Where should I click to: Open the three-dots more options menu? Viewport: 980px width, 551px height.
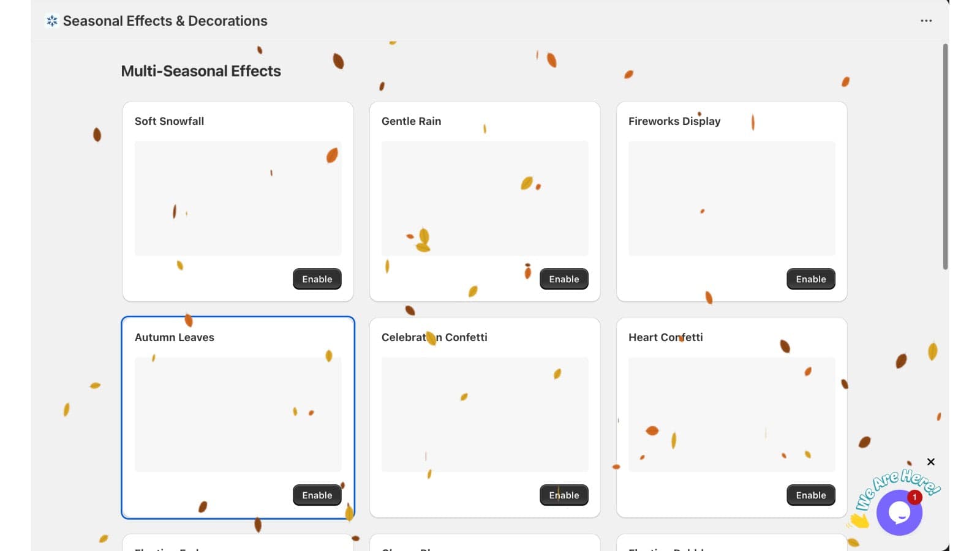(x=926, y=21)
